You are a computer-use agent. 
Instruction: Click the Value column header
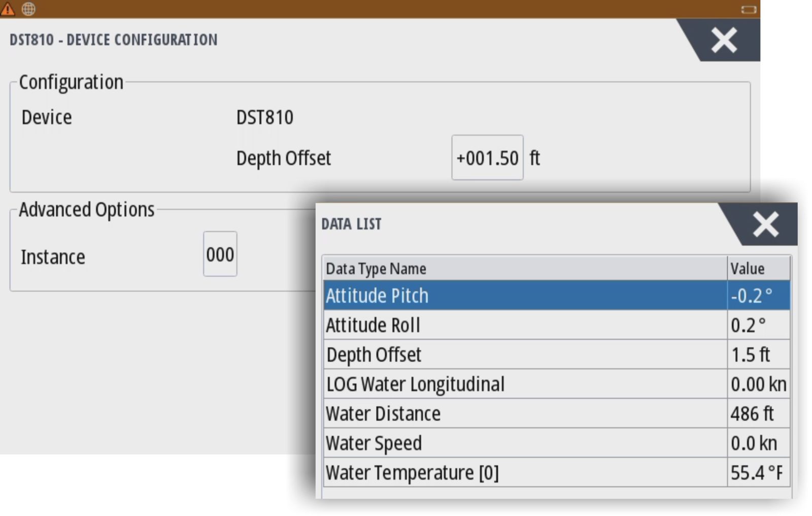coord(747,268)
